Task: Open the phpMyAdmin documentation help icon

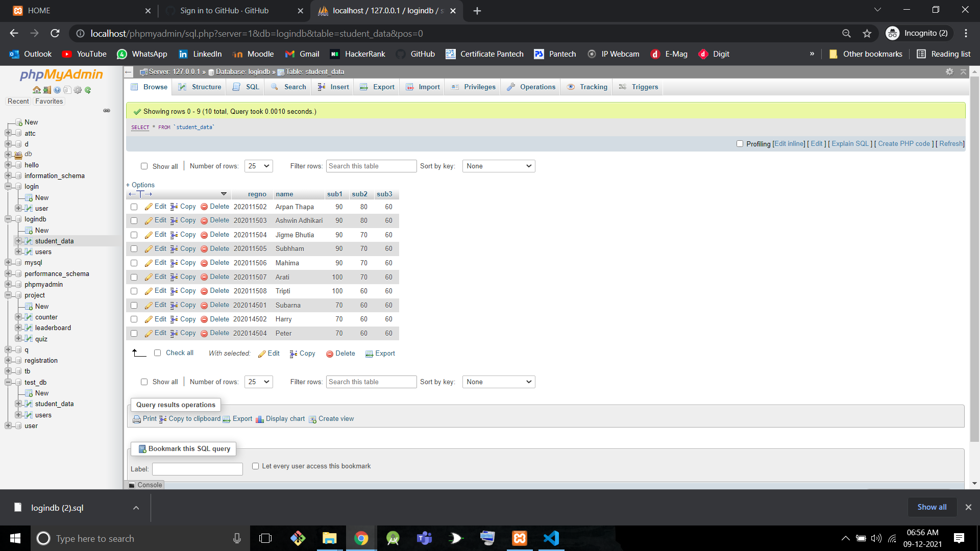Action: coord(57,90)
